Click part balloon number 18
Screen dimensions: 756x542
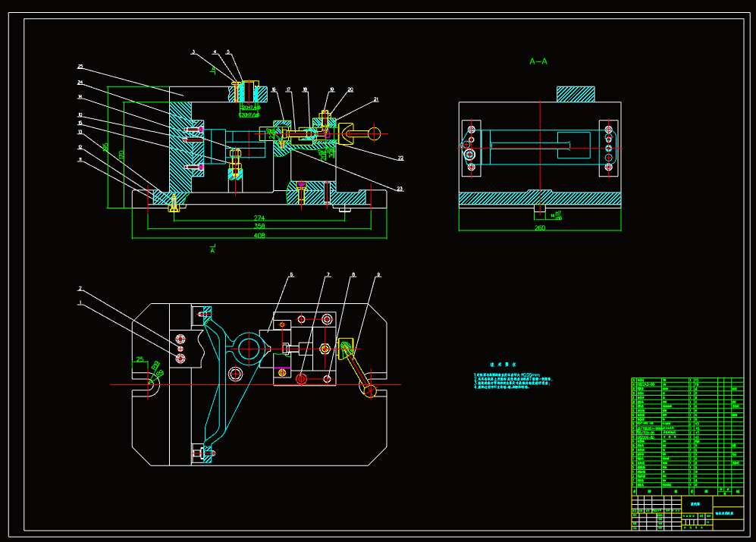[x=305, y=89]
